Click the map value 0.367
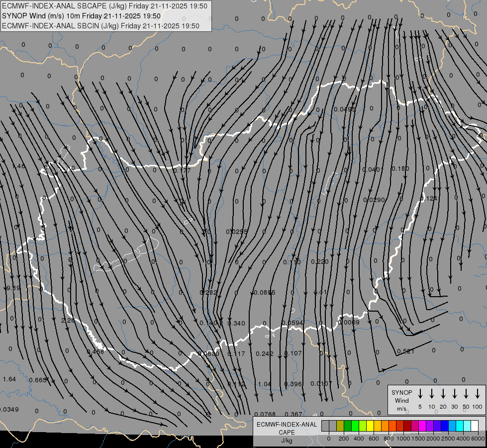The image size is (487, 448). pyautogui.click(x=293, y=414)
